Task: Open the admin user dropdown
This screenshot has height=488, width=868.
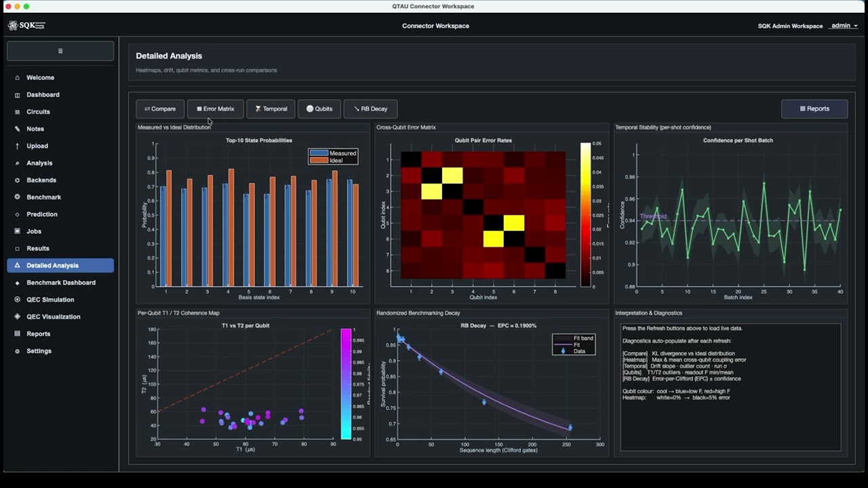Action: pos(844,26)
